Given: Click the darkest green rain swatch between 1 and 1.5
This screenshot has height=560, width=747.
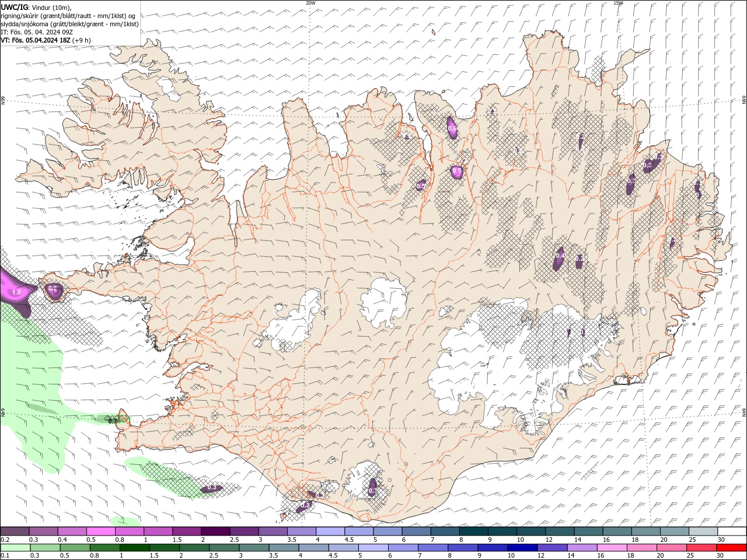Looking at the screenshot, I should [134, 548].
